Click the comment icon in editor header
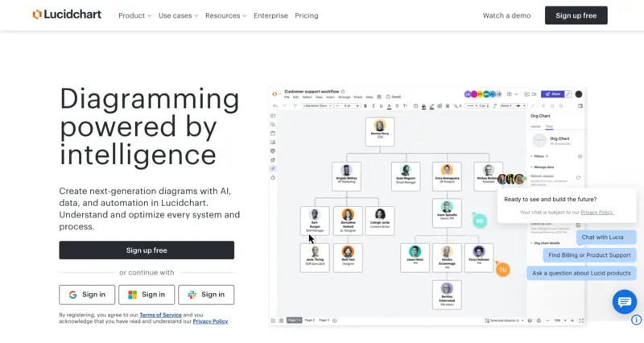644x343 pixels. coord(510,94)
